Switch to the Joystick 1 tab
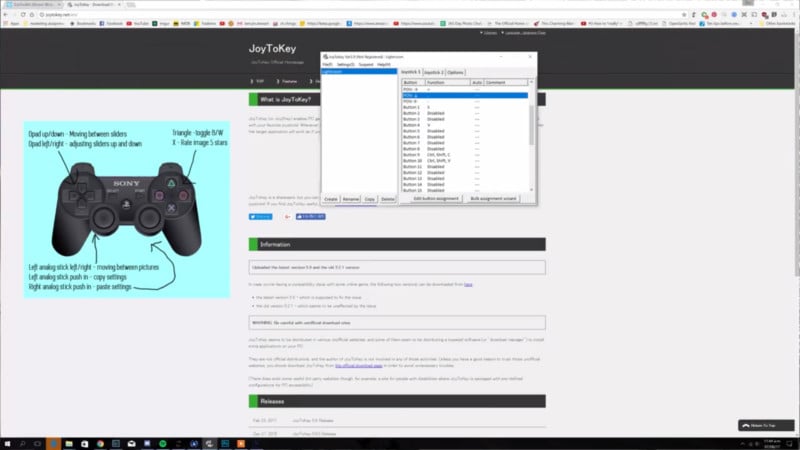The image size is (800, 450). tap(410, 72)
